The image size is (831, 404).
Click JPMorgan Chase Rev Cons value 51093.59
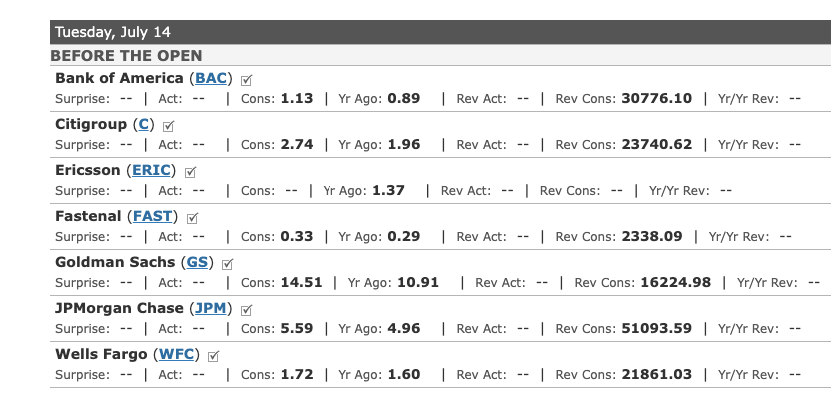coord(657,329)
